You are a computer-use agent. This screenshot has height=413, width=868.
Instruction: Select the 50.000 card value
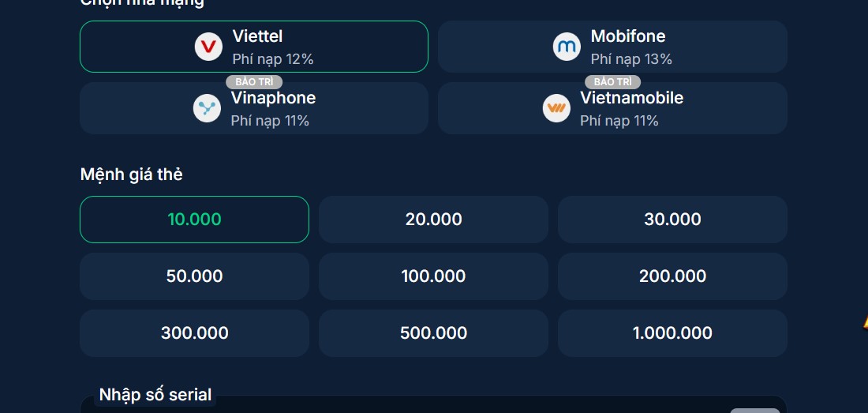pyautogui.click(x=194, y=276)
